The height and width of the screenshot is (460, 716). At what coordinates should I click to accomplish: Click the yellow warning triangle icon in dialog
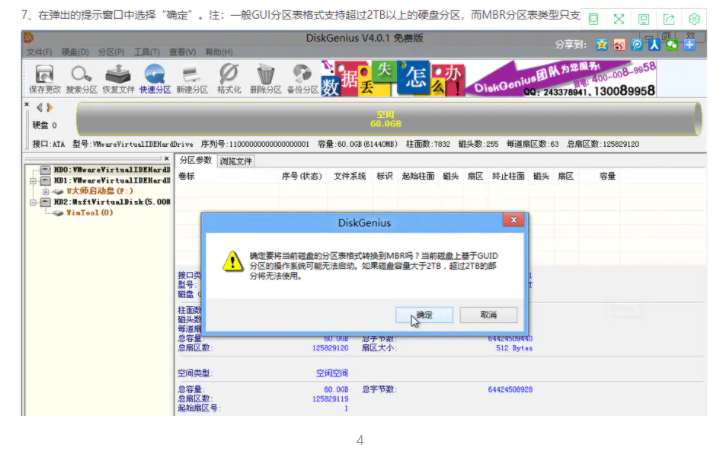(233, 261)
